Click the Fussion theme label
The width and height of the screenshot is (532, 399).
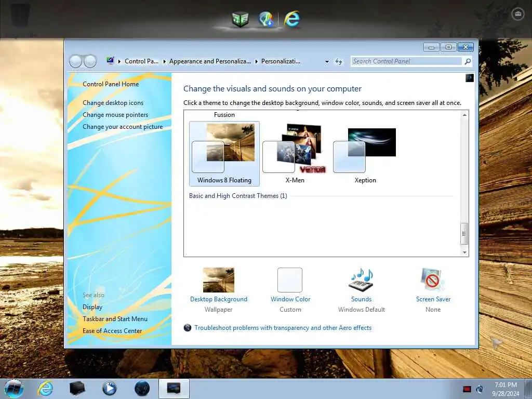click(x=224, y=115)
